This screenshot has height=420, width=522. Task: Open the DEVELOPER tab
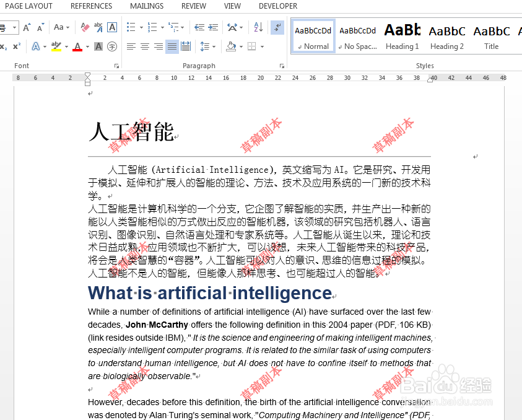278,6
